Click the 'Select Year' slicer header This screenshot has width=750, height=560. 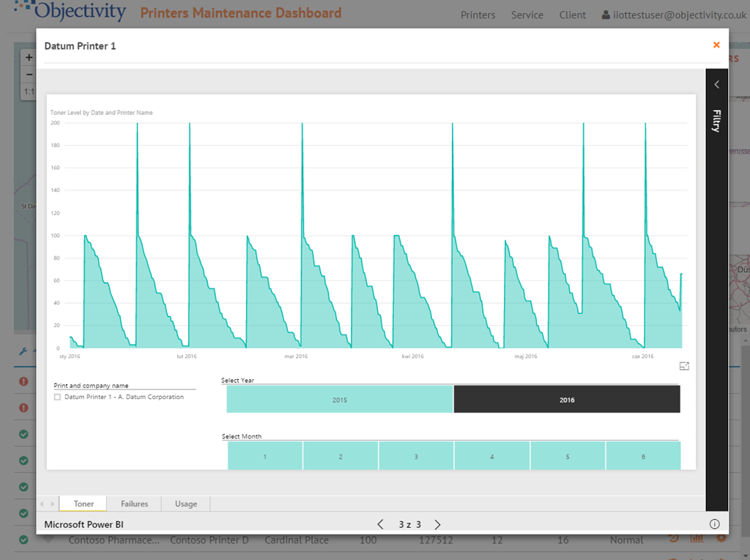[x=237, y=380]
